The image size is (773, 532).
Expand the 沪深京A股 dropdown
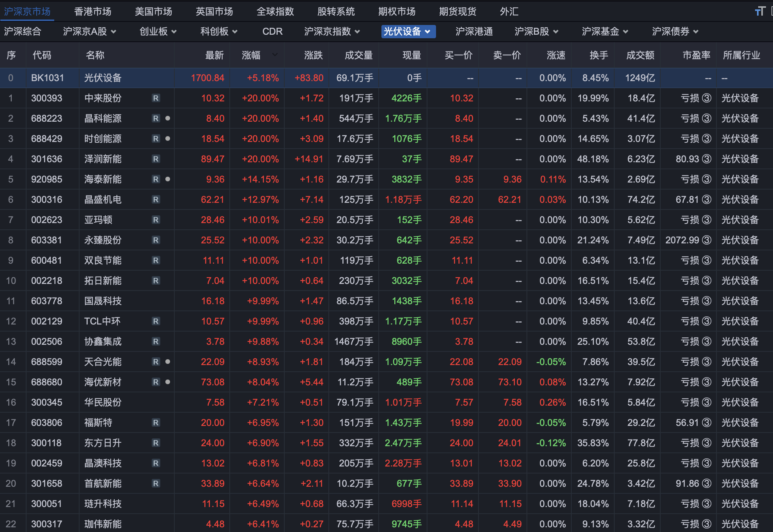(90, 32)
